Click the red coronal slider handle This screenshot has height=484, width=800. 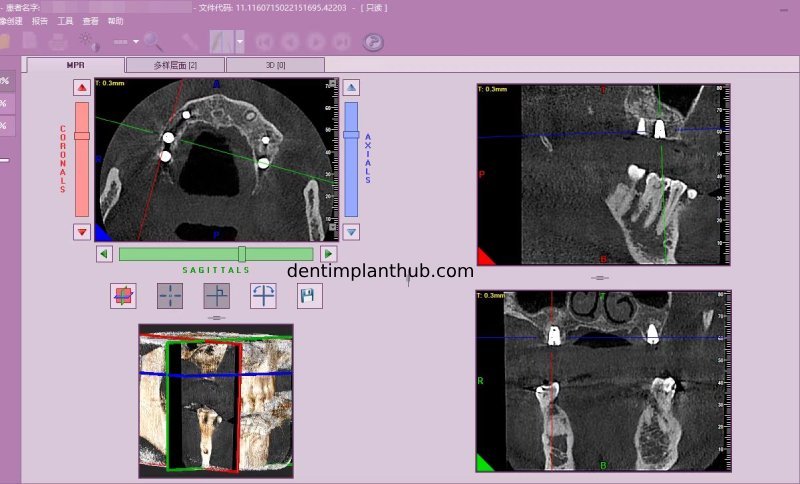pyautogui.click(x=82, y=136)
